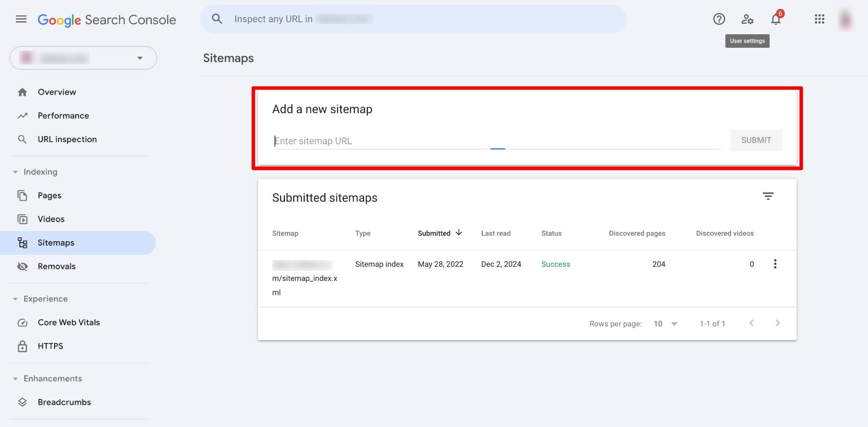Go to previous page arrow
Image resolution: width=868 pixels, height=427 pixels.
(751, 323)
